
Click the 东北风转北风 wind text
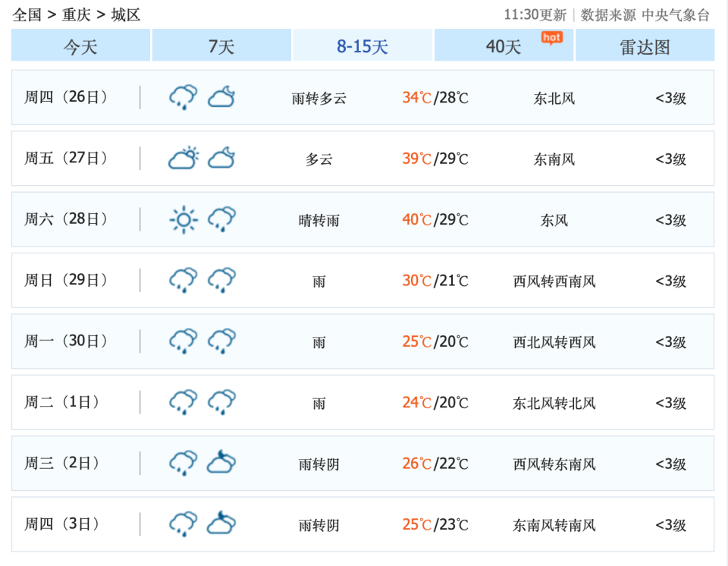554,404
